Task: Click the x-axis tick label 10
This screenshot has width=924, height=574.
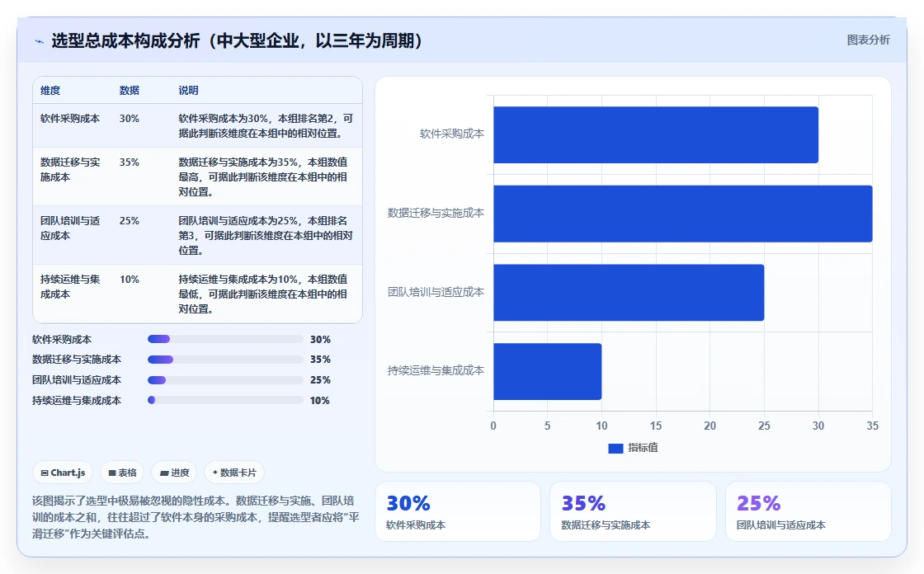Action: coord(601,426)
